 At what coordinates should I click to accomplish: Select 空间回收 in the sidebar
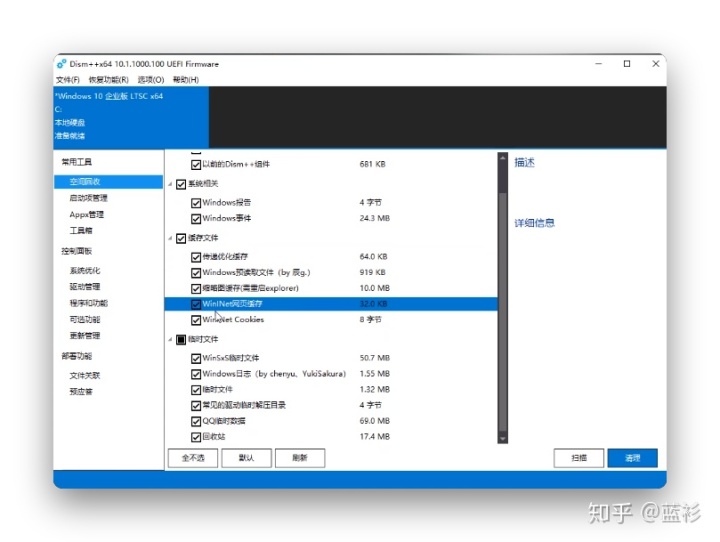pos(108,181)
